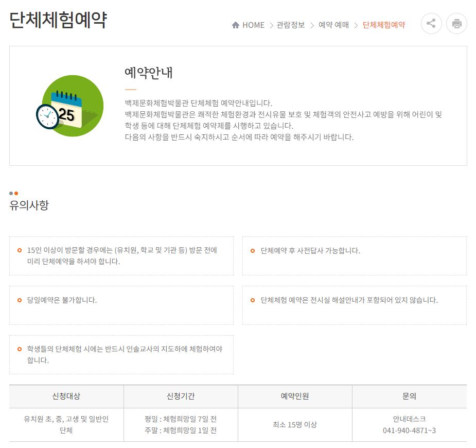Image resolution: width=476 pixels, height=448 pixels.
Task: Select the 단체체험예약 breadcrumb item
Action: 384,25
